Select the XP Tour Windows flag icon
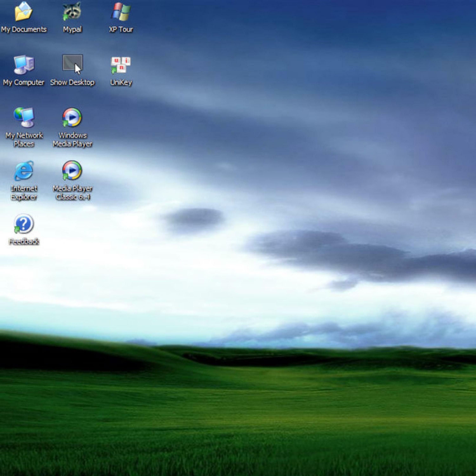Viewport: 476px width, 476px height. 121,12
